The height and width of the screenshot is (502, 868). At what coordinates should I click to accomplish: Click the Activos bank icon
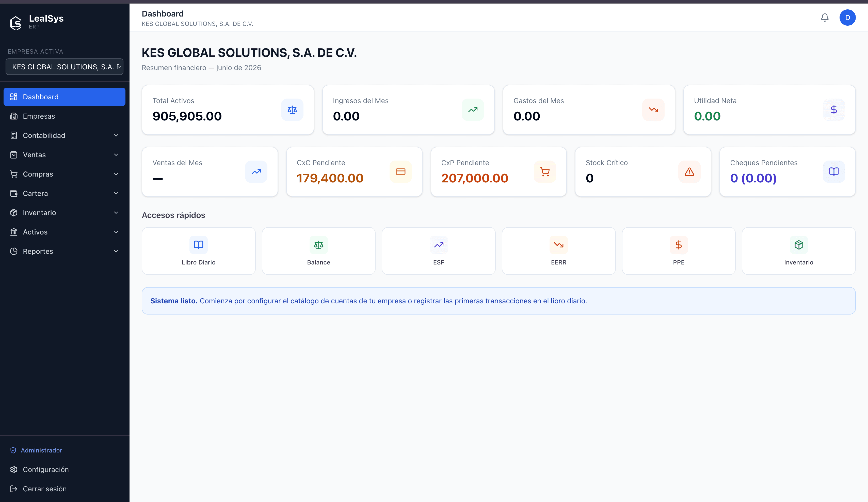(14, 232)
